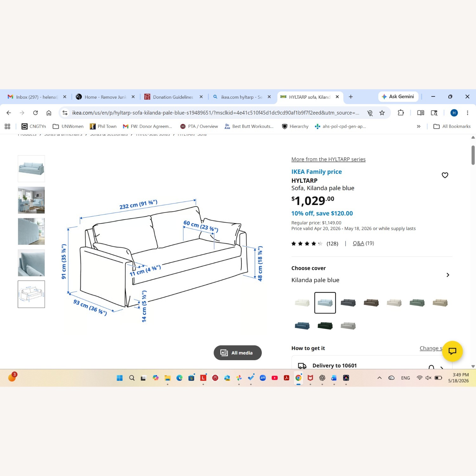
Task: Open the PTA / Overview bookmark
Action: (199, 126)
